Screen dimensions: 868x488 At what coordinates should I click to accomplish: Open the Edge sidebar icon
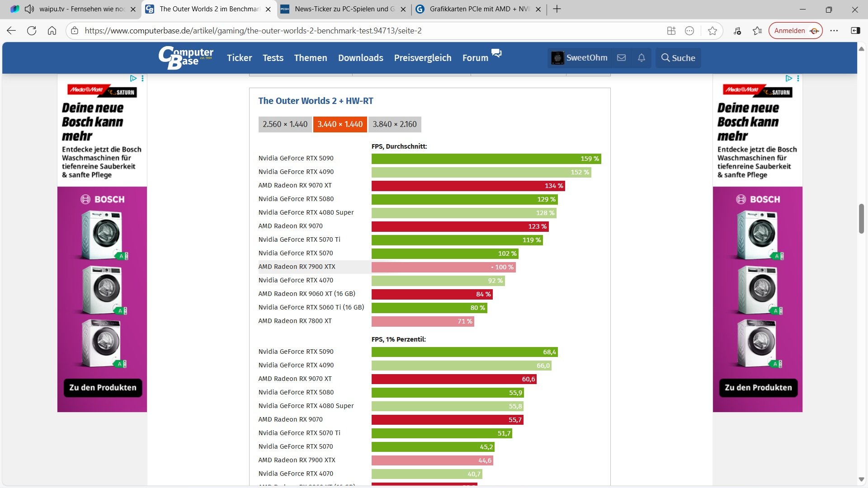tap(855, 31)
